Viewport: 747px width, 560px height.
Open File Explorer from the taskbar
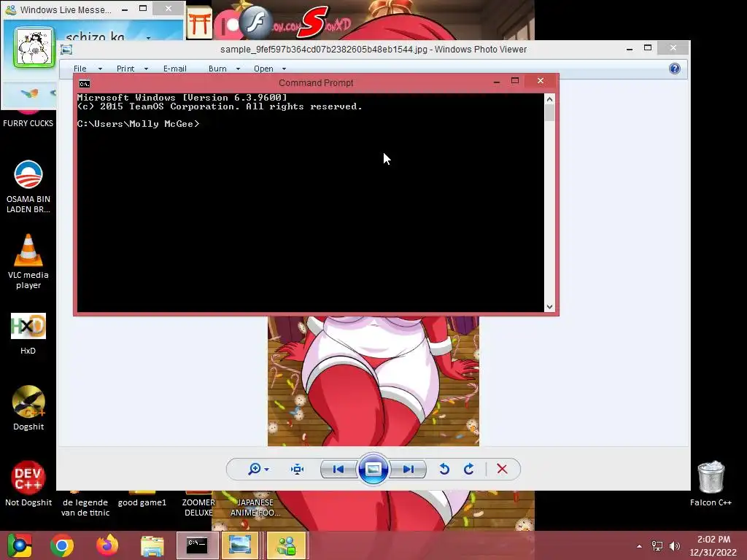[x=152, y=545]
